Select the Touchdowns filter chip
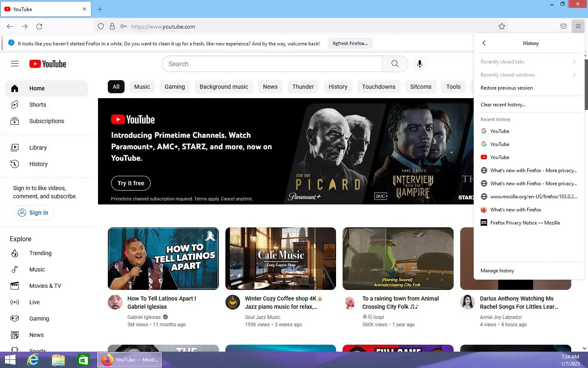Viewport: 588px width, 368px height. click(379, 87)
